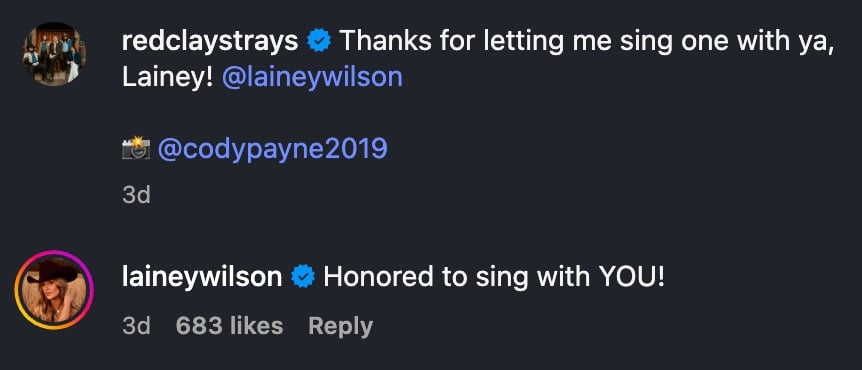Click the verified badge next to laineywilson
The image size is (862, 370).
point(302,277)
